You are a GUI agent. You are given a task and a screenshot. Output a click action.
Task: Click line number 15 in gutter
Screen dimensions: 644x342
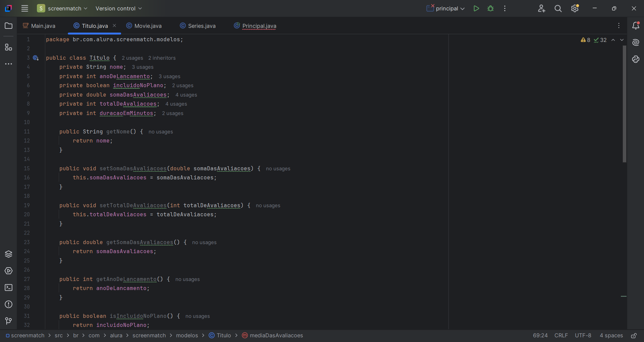click(27, 169)
